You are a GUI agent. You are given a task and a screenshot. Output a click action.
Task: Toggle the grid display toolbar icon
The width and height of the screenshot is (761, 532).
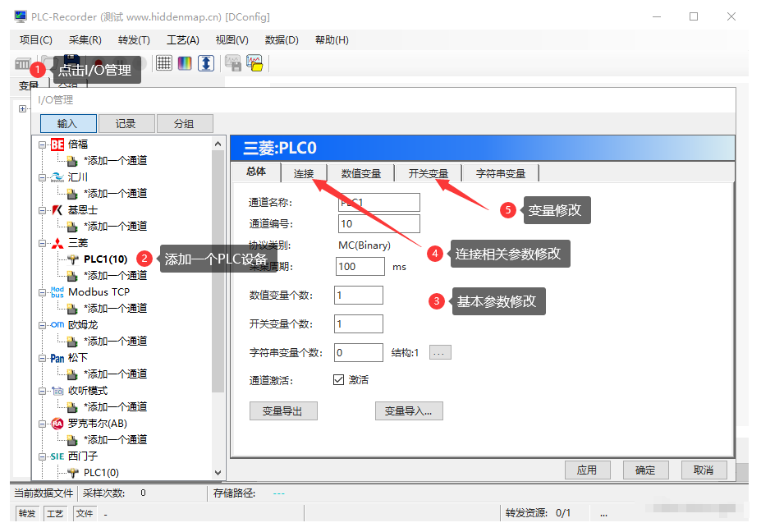point(164,63)
